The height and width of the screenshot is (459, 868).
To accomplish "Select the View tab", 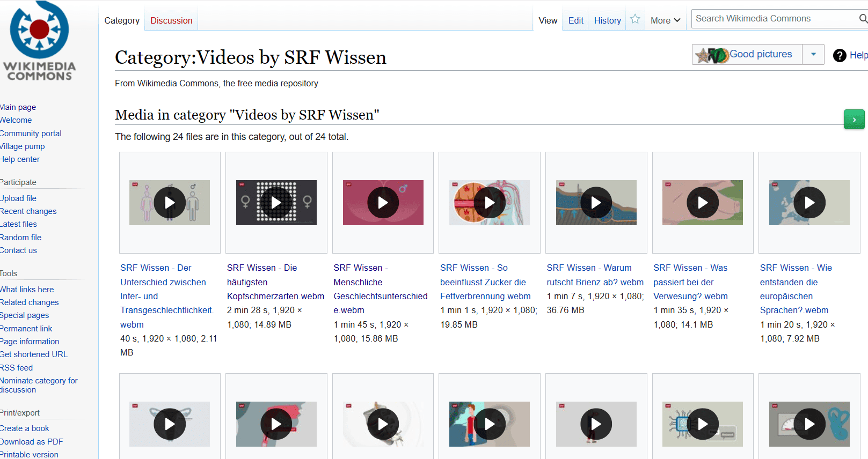I will (x=548, y=20).
